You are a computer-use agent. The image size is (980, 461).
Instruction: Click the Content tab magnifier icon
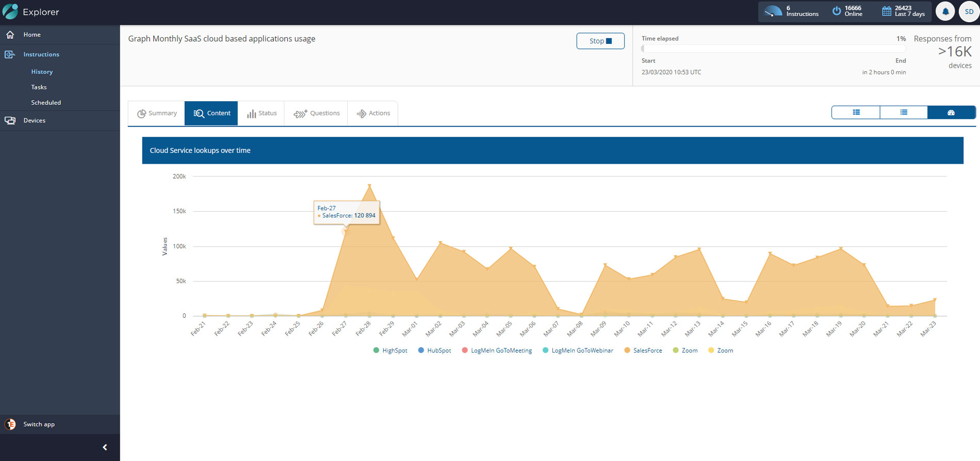pos(199,114)
